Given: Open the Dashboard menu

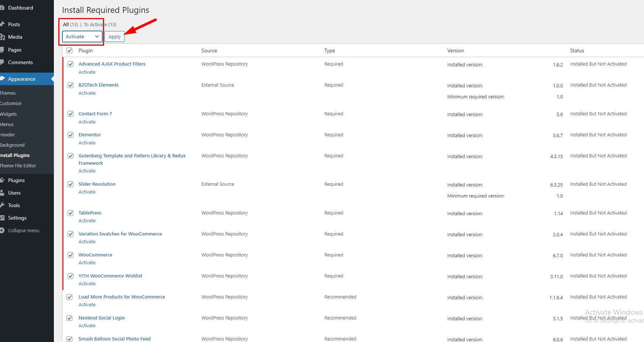Looking at the screenshot, I should 20,8.
